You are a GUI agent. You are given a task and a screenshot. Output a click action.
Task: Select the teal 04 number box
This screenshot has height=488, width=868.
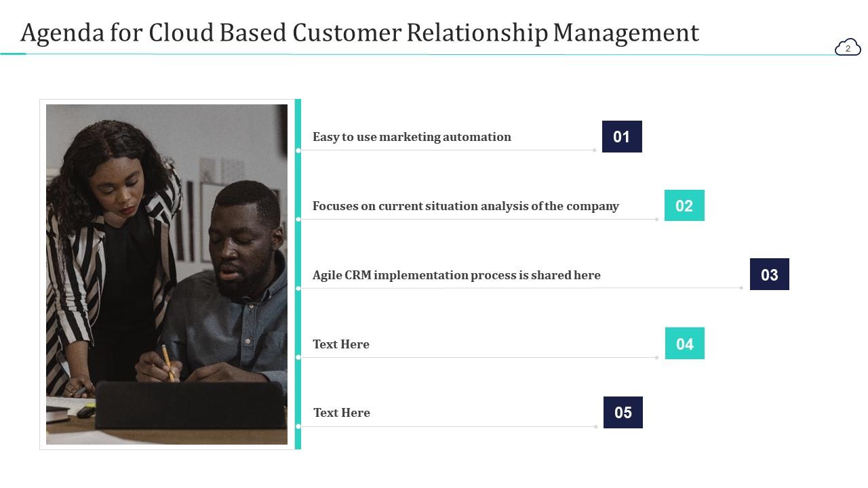point(685,344)
